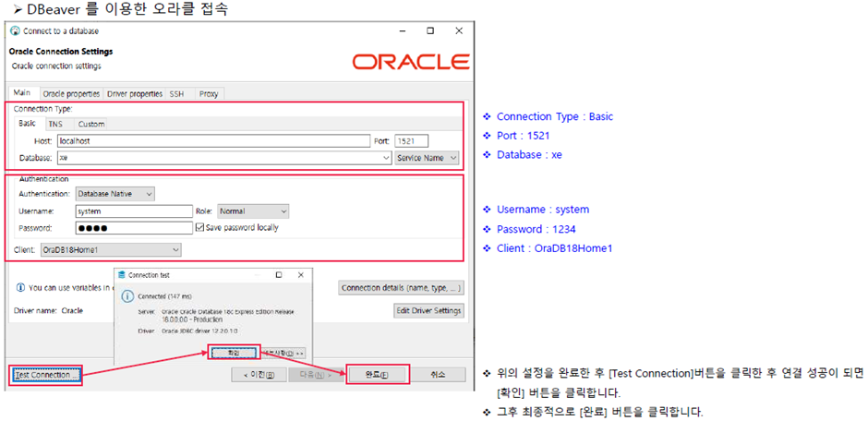The image size is (868, 421).
Task: Click the ORACLE logo
Action: click(411, 62)
